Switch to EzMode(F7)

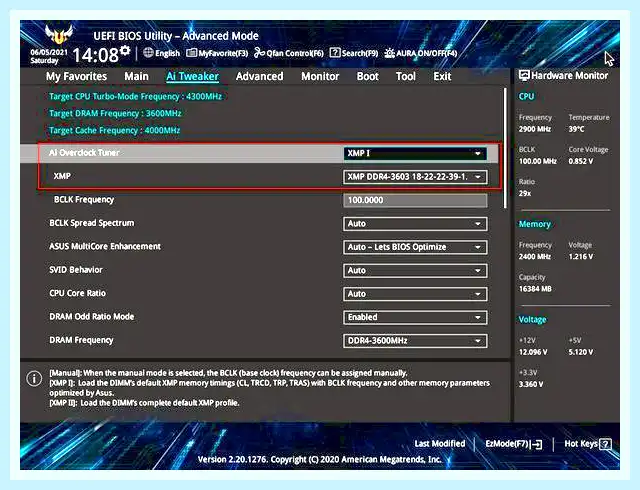coord(513,444)
